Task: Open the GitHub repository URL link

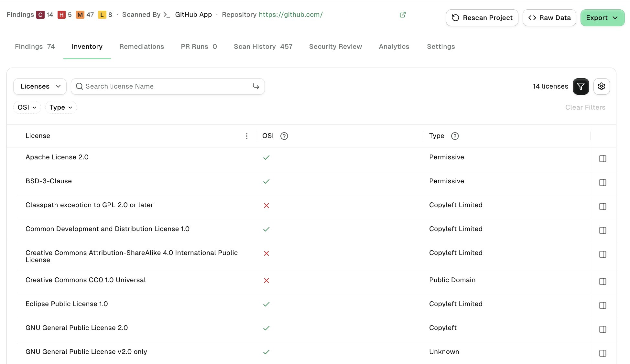Action: click(x=291, y=15)
